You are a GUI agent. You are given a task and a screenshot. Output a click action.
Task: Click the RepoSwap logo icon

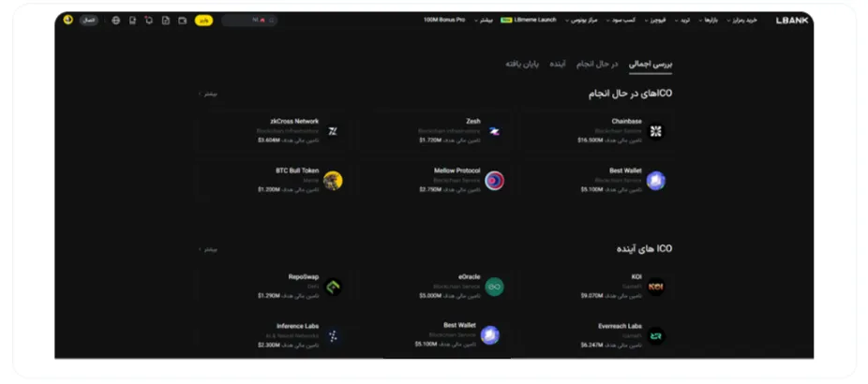coord(333,287)
